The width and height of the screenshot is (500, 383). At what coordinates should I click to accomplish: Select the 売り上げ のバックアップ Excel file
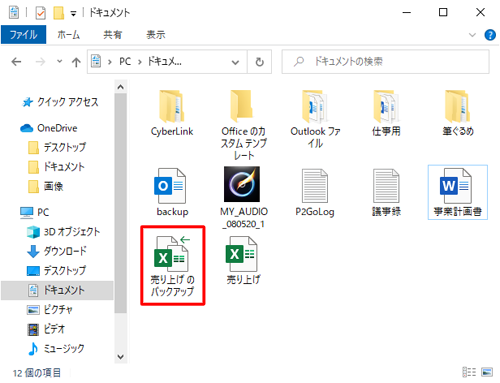pos(172,266)
